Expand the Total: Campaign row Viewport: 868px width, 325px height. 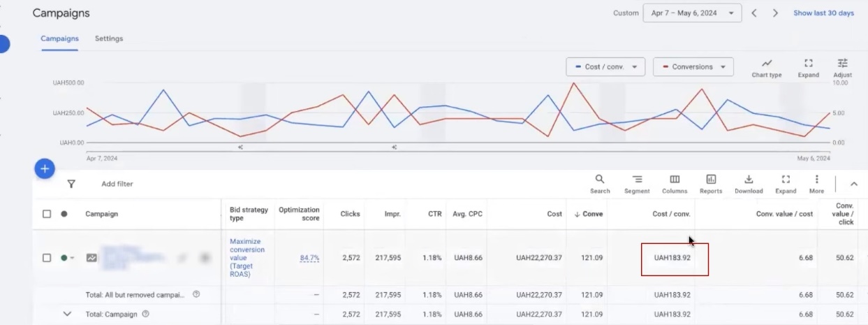pyautogui.click(x=67, y=314)
